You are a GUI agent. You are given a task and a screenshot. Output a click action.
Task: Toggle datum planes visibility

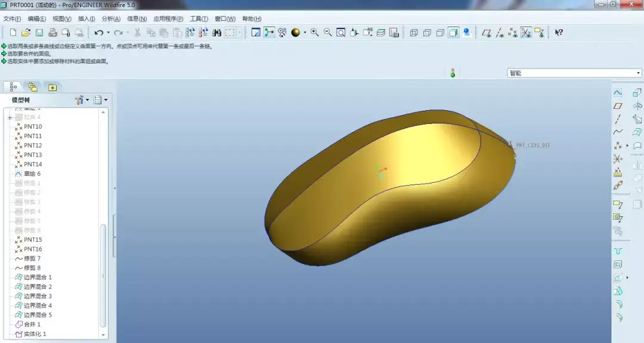(x=487, y=32)
